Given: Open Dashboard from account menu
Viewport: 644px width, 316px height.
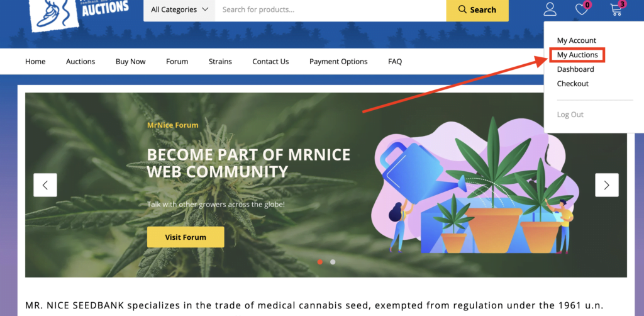Looking at the screenshot, I should (x=575, y=69).
